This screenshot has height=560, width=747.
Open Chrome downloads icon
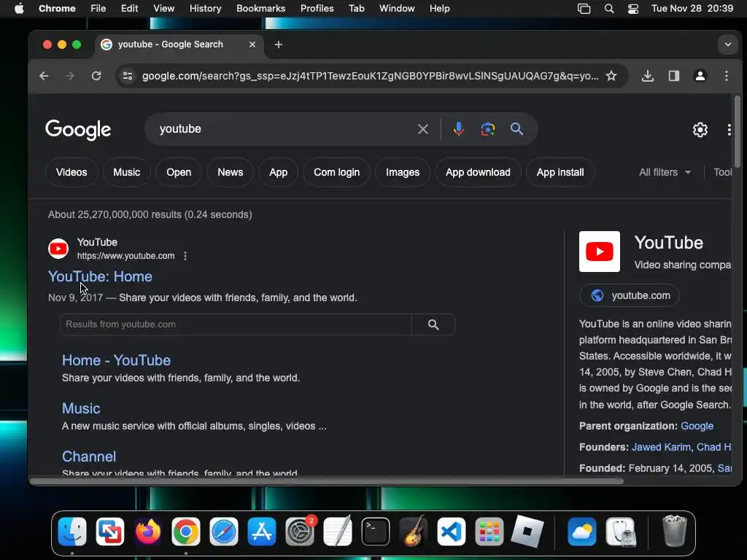(x=648, y=76)
